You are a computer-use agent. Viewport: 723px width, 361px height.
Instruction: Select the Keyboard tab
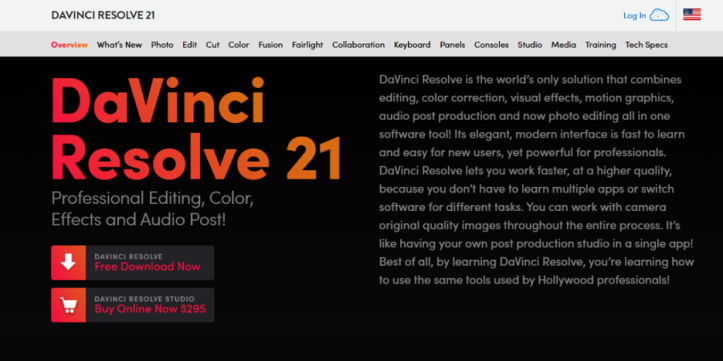tap(412, 45)
